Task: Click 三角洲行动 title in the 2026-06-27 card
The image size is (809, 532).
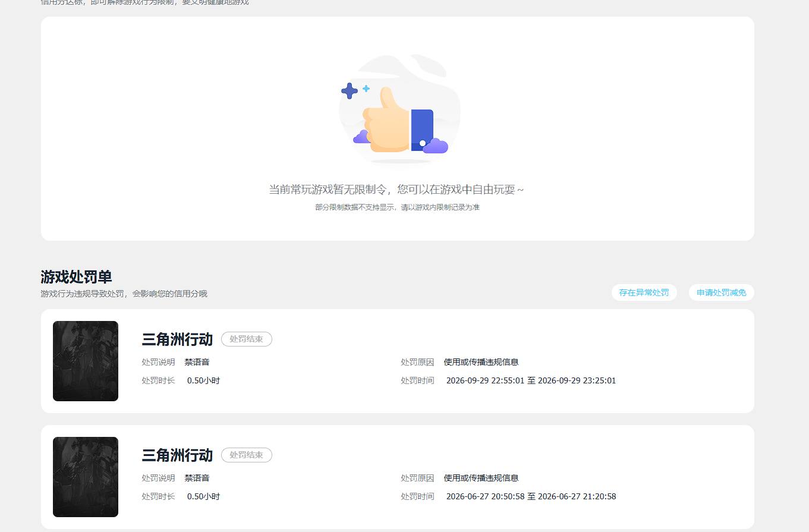Action: tap(177, 455)
